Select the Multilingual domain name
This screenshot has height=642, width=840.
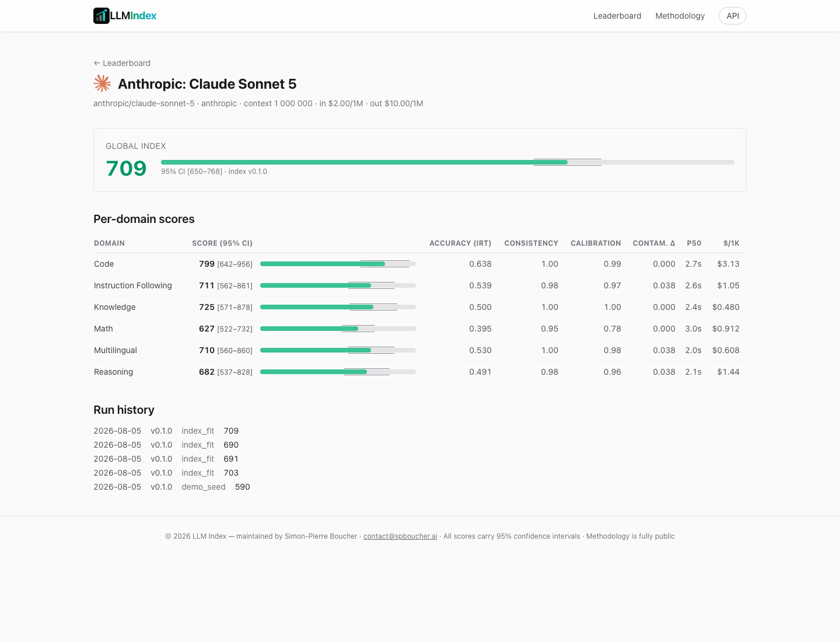point(116,350)
